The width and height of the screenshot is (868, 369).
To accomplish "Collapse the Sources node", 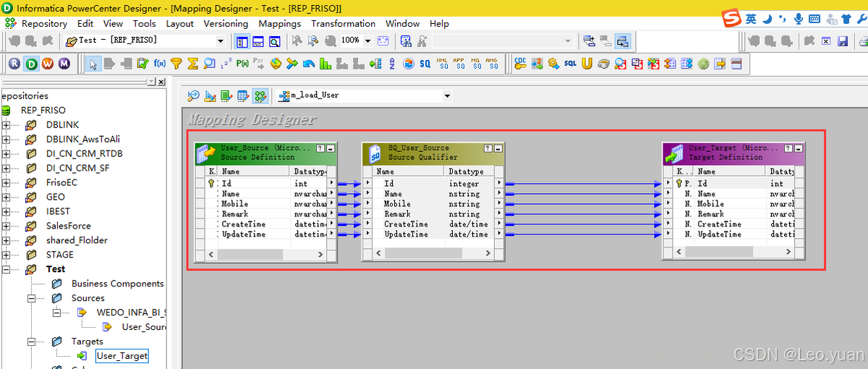I will tap(32, 298).
